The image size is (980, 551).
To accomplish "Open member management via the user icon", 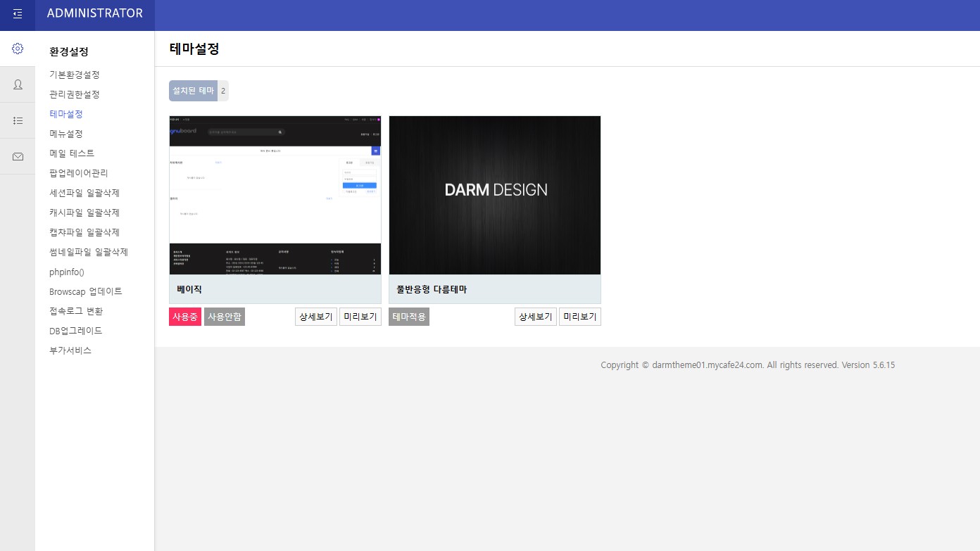I will pos(18,84).
